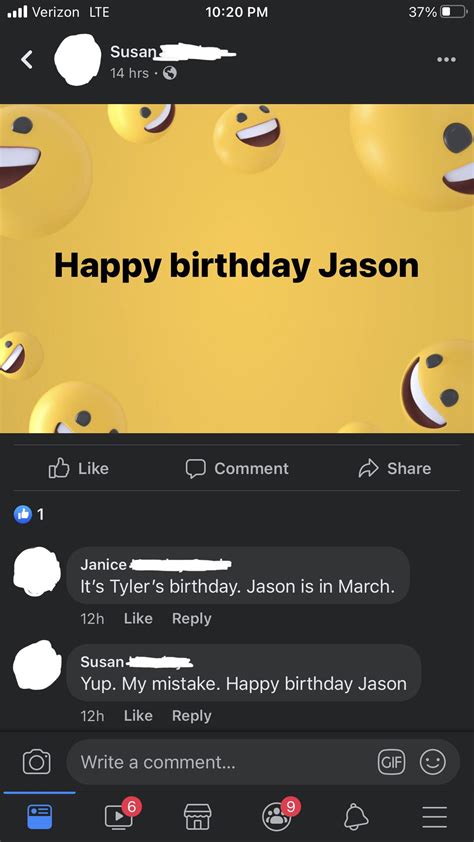
Task: Like Susan's 'My mistake' comment
Action: point(138,716)
